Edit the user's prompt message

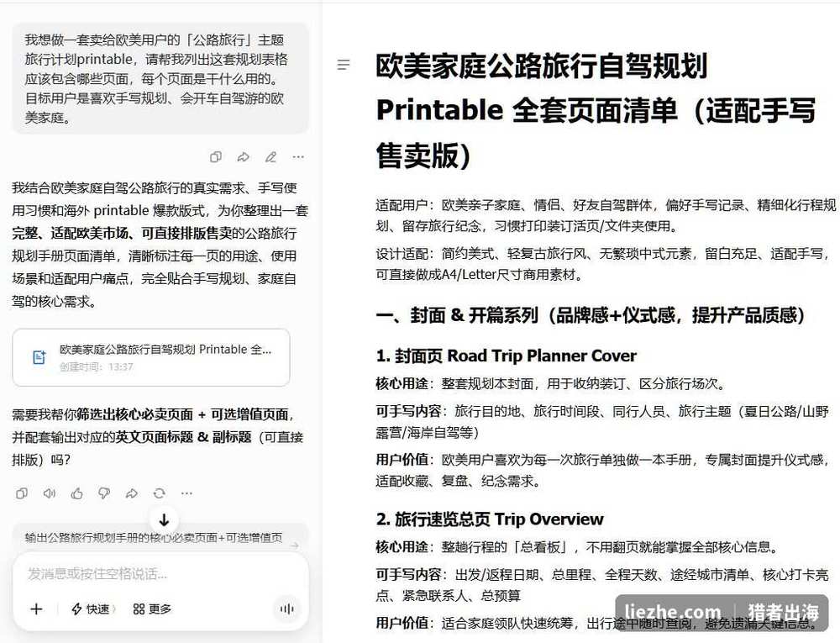point(271,157)
